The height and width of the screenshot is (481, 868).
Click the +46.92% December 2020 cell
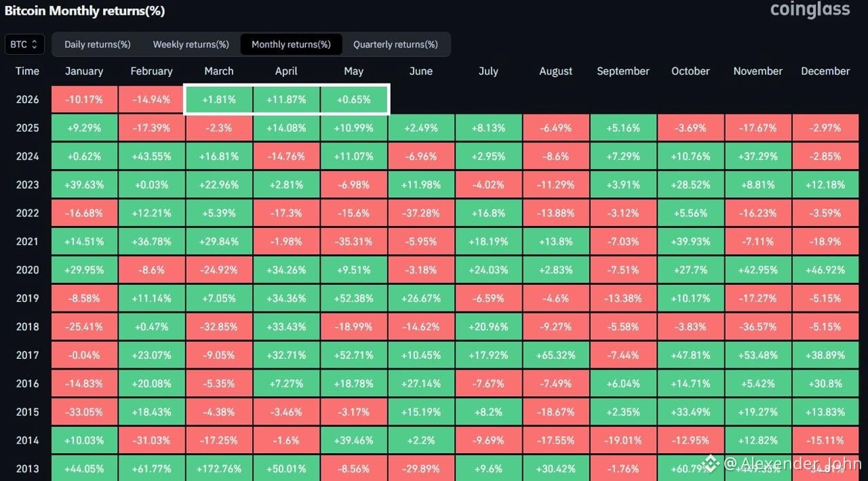tap(825, 270)
